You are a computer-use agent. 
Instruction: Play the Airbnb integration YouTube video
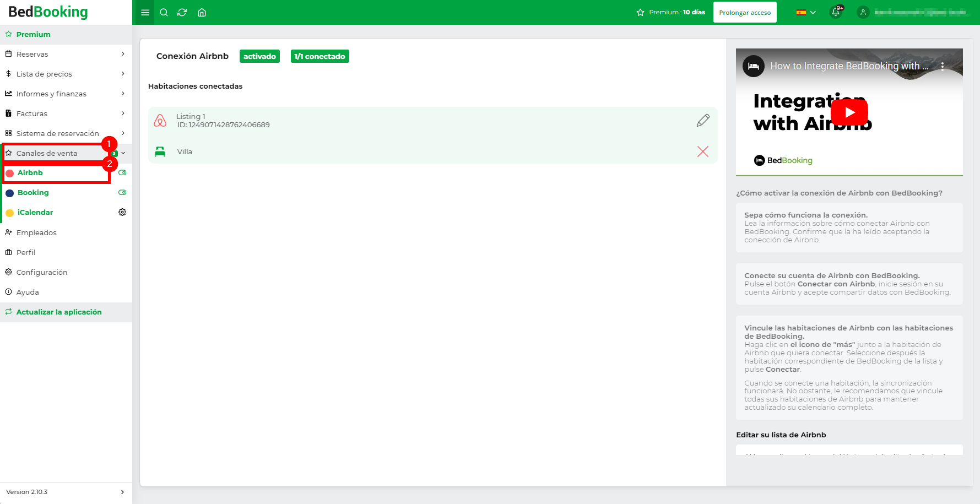point(849,112)
